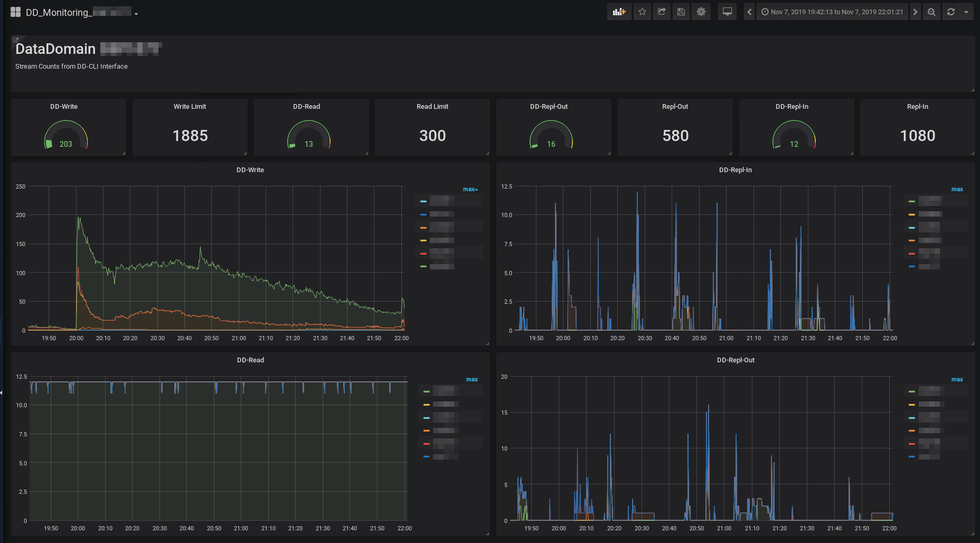This screenshot has width=980, height=543.
Task: Click the Repl-In value 1080
Action: coord(918,136)
